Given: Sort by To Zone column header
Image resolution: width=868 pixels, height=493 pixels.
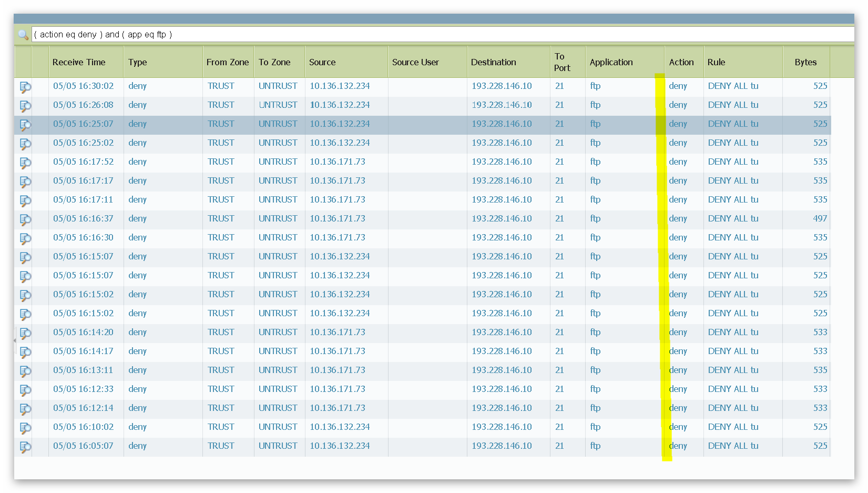Looking at the screenshot, I should click(x=279, y=62).
